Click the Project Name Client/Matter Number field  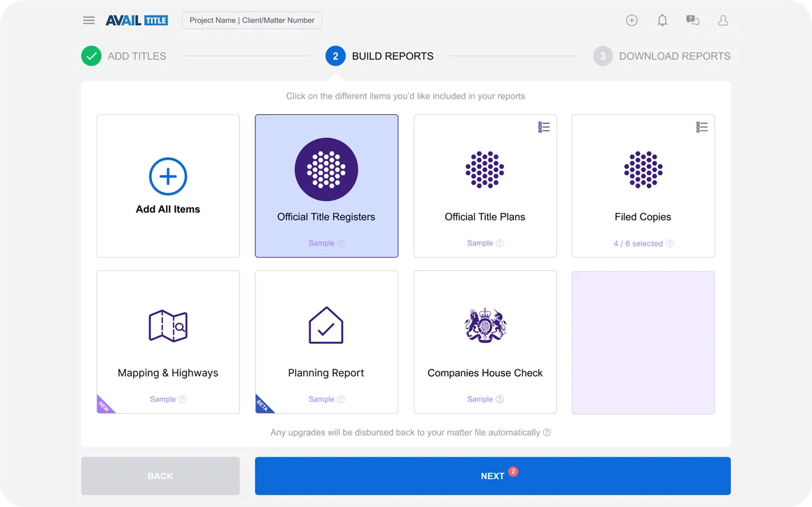[x=251, y=20]
